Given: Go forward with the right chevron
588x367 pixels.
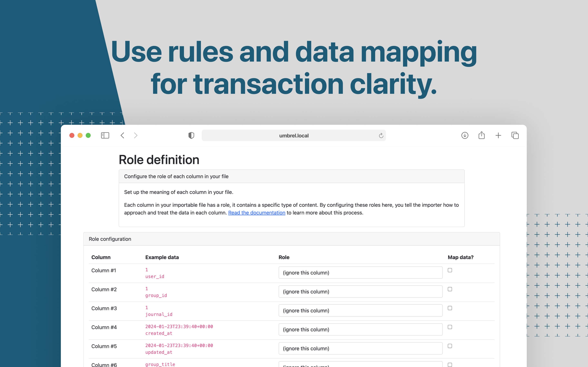Looking at the screenshot, I should [136, 135].
